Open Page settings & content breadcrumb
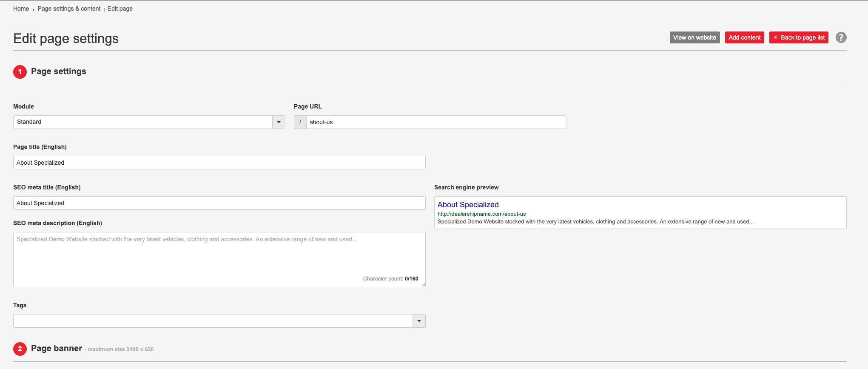 (69, 9)
